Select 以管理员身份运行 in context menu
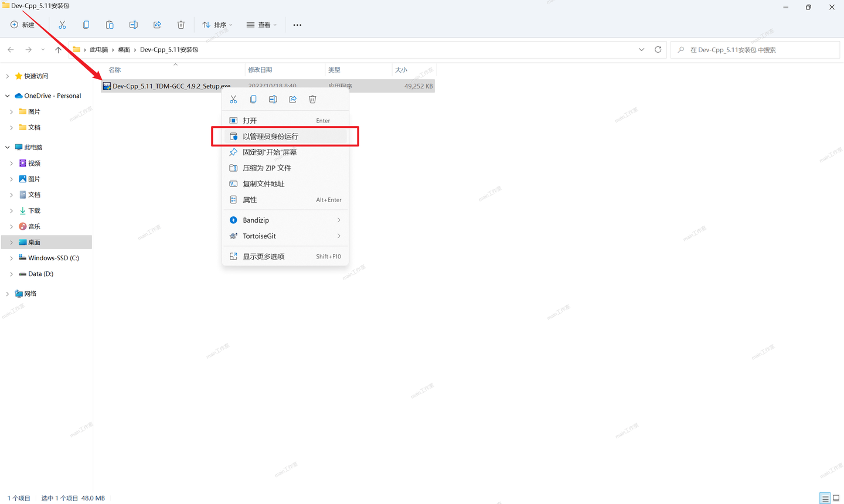 coord(285,136)
